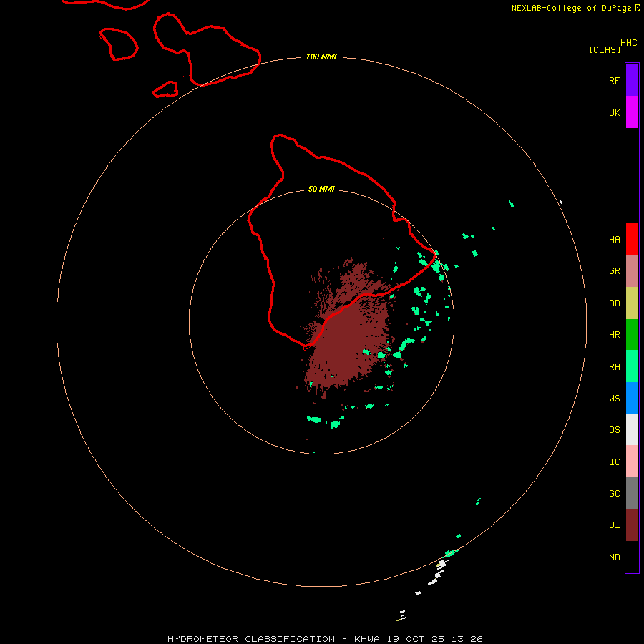Click the 'BI' legend label
Screen dimensions: 644x644
pyautogui.click(x=614, y=525)
